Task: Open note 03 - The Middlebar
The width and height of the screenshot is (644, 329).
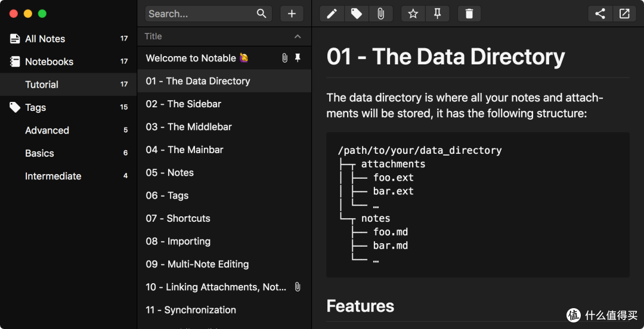Action: coord(224,127)
